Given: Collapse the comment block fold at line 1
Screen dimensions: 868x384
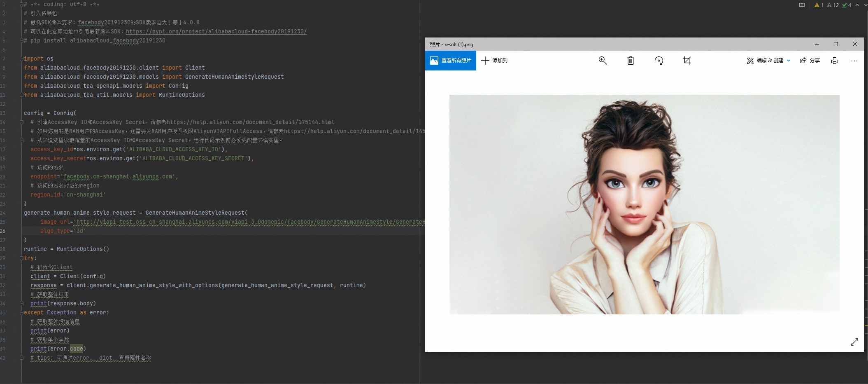Looking at the screenshot, I should (x=21, y=5).
